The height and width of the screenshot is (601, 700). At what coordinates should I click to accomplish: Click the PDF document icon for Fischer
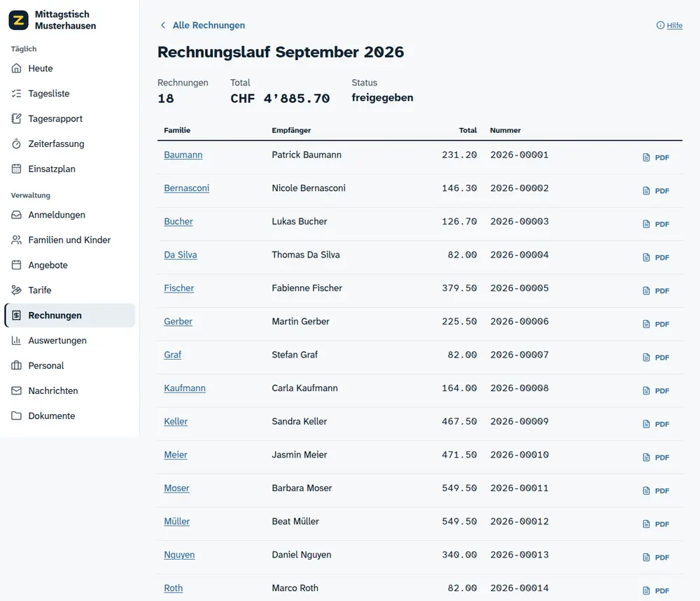tap(646, 291)
